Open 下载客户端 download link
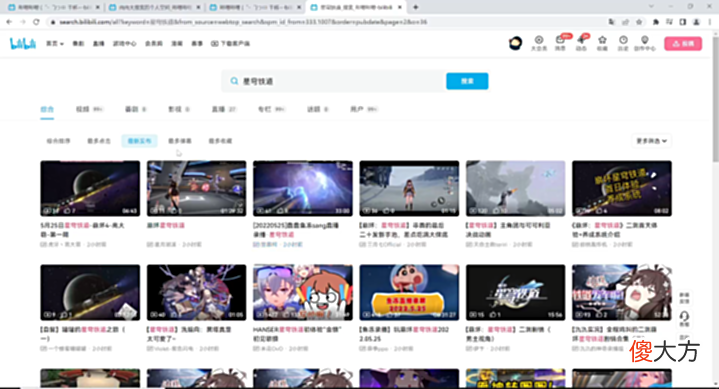719x389 pixels. [230, 44]
